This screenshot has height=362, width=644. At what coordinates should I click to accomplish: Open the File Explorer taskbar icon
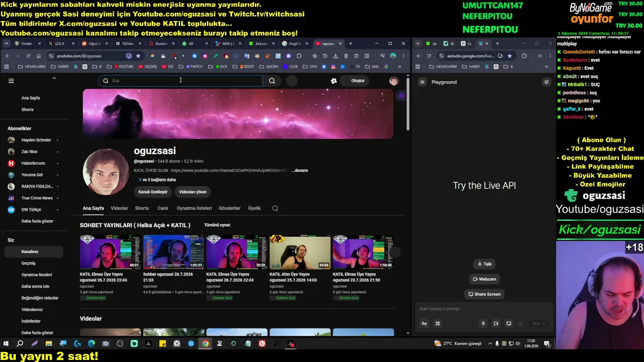coord(49,344)
